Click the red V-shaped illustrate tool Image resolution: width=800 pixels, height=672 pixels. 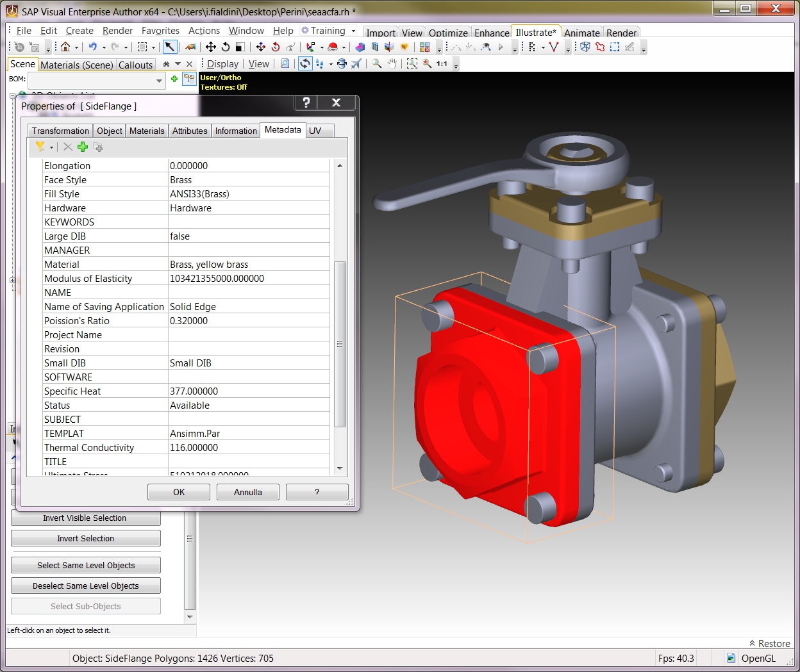point(554,47)
